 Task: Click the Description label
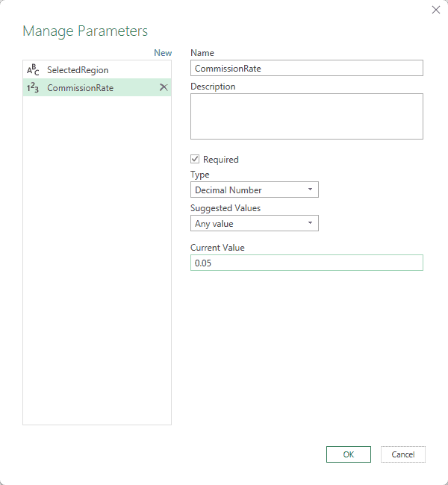[213, 87]
